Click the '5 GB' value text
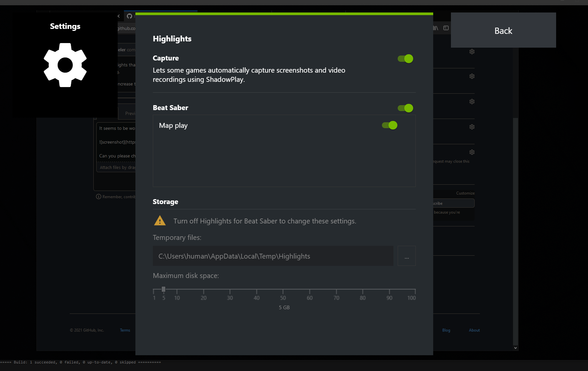This screenshot has width=588, height=371. point(284,308)
